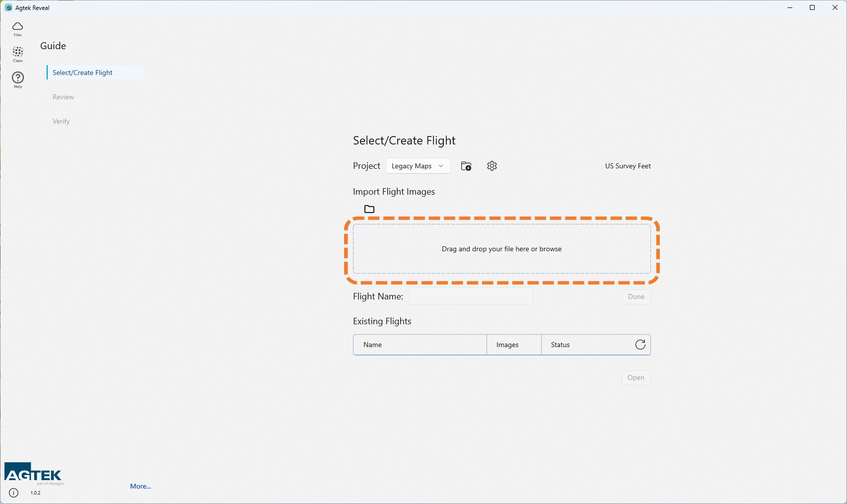This screenshot has height=504, width=847.
Task: Click the new project folder icon
Action: coord(466,166)
